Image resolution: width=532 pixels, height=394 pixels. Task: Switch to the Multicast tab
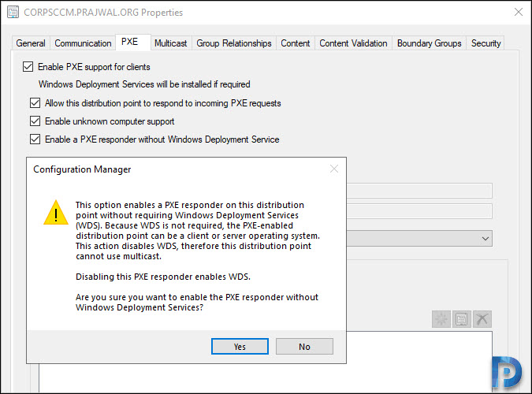click(x=171, y=43)
